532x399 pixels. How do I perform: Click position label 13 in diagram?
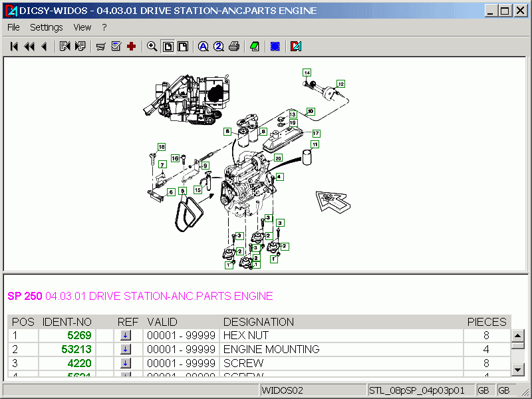pos(293,114)
